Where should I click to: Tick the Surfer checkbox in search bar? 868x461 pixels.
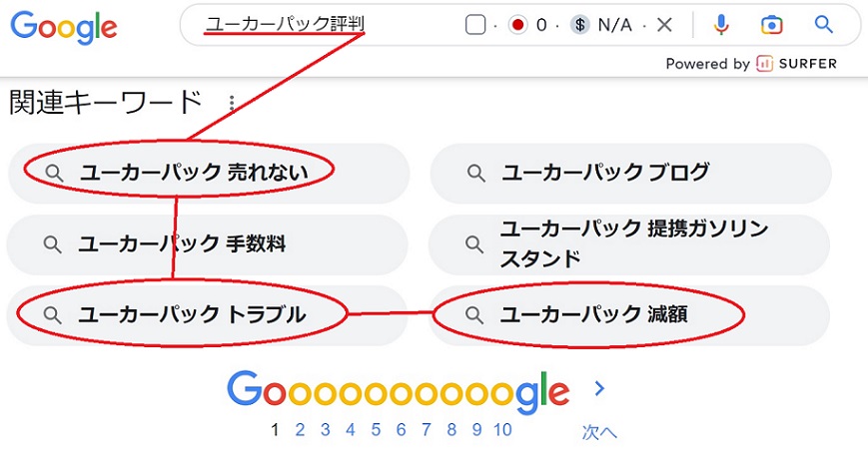click(x=475, y=25)
